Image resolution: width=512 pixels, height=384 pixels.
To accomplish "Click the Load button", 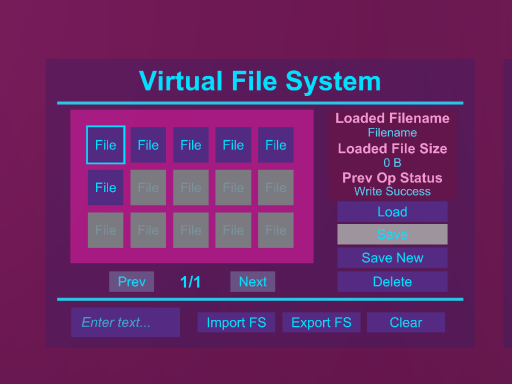I will point(392,212).
